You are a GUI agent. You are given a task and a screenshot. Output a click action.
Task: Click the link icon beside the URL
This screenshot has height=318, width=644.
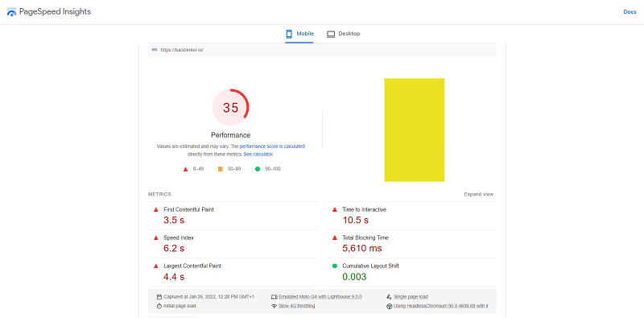click(x=155, y=49)
